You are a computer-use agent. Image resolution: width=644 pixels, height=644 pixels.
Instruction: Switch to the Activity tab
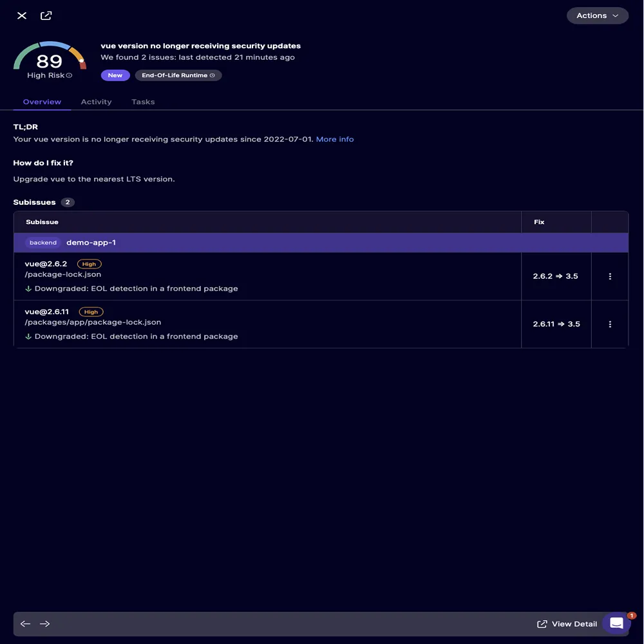[96, 102]
